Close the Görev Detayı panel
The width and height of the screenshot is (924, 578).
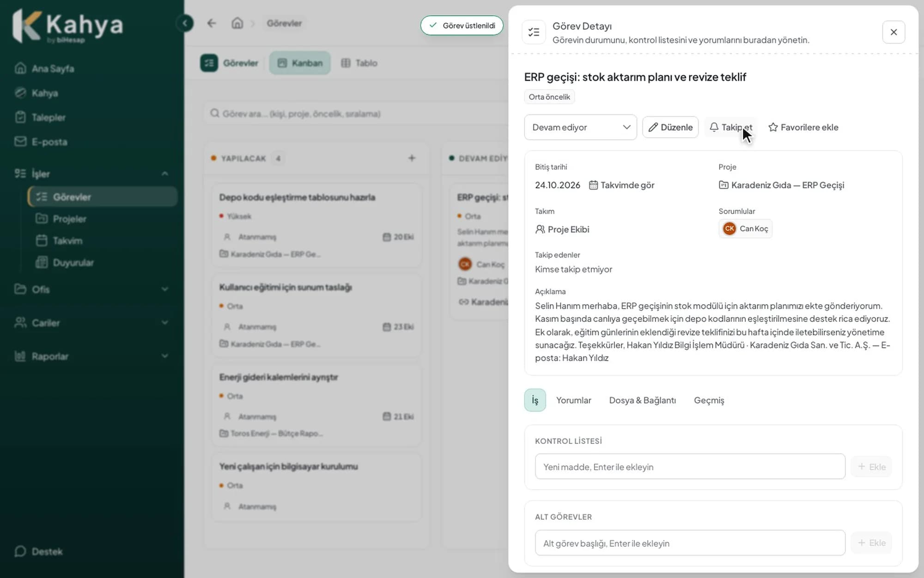pyautogui.click(x=894, y=32)
